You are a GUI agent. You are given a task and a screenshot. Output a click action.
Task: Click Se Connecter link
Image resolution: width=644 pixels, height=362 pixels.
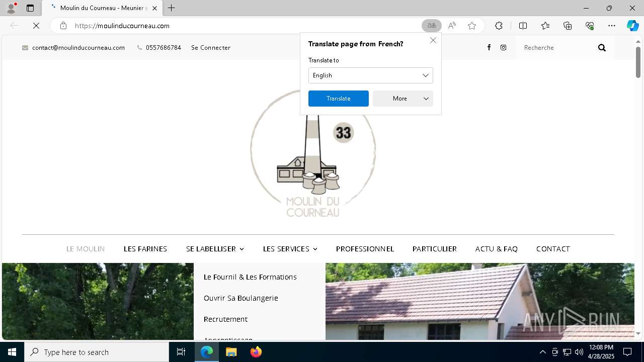click(211, 48)
